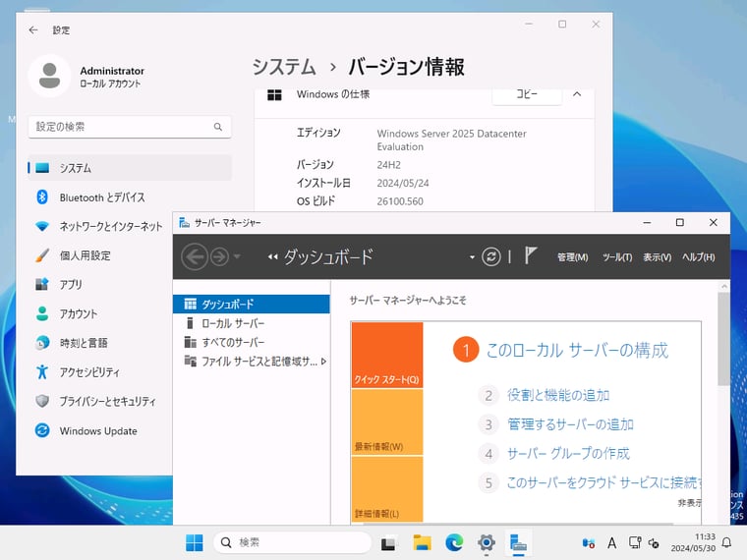Screen dimensions: 747x560
Task: Click Server Manager vertical scrollbar thumb
Action: pos(724,339)
